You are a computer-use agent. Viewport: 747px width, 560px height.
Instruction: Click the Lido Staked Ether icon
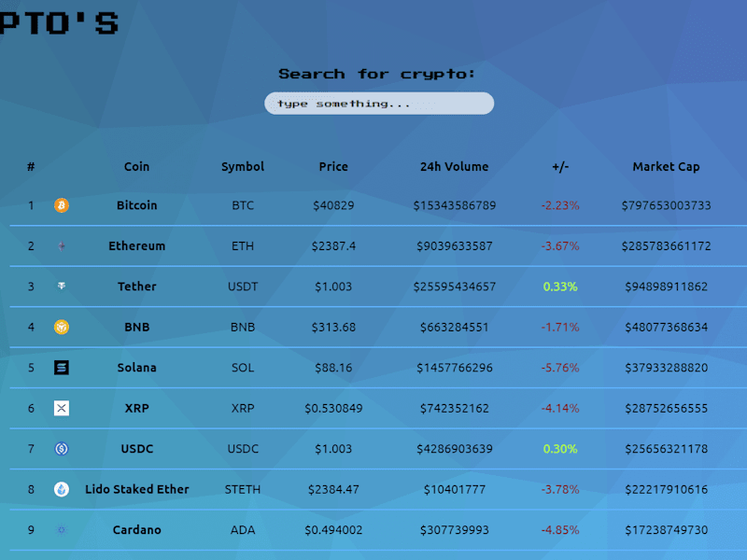pyautogui.click(x=62, y=489)
